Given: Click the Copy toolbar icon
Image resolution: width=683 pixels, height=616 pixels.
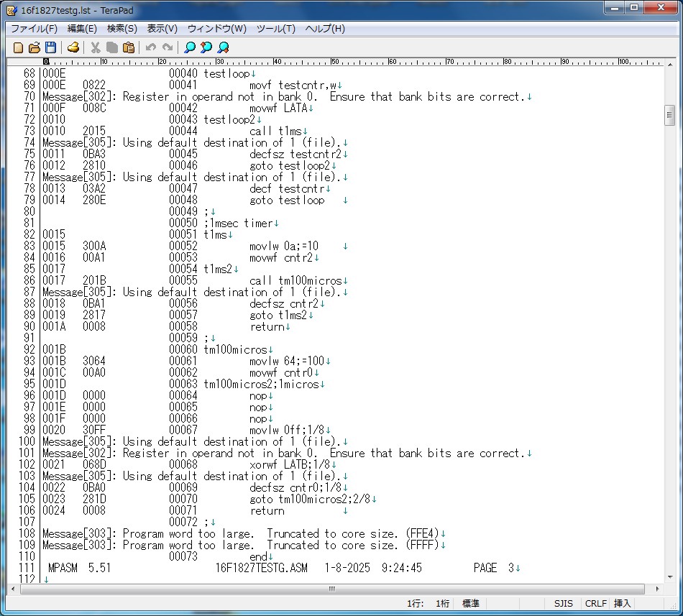Looking at the screenshot, I should coord(112,47).
